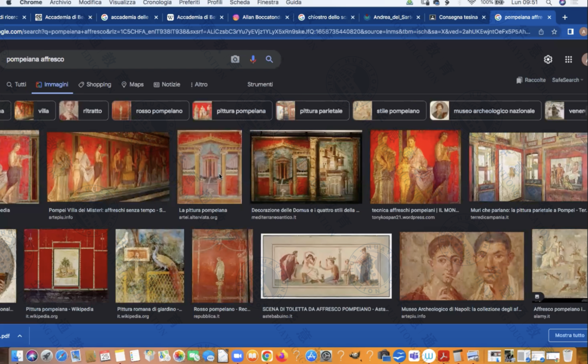Close the 'Allan Boccatond' tab
588x364 pixels.
(x=287, y=17)
